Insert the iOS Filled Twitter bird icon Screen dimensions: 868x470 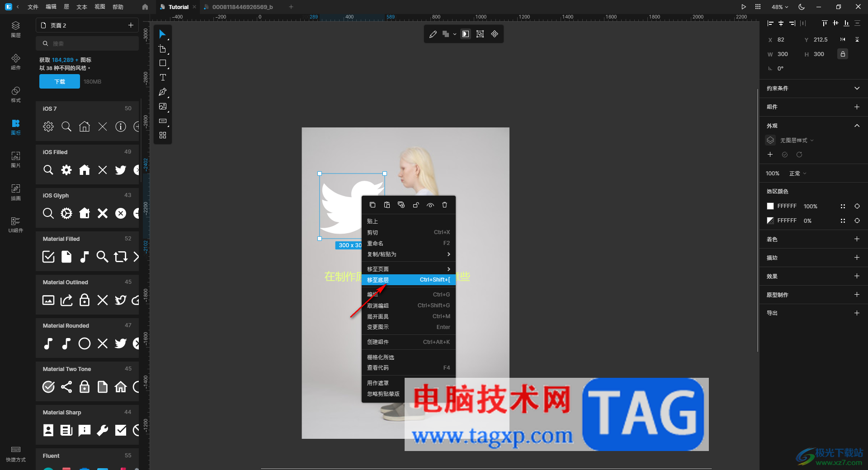coord(121,170)
